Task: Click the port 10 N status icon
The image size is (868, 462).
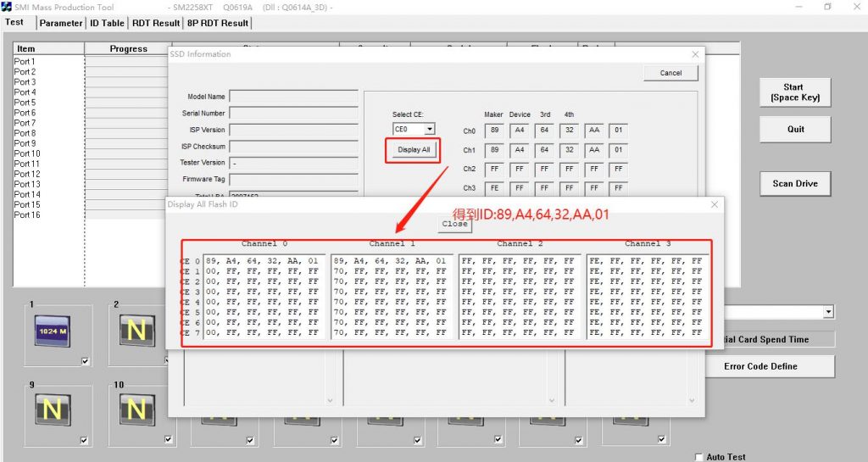Action: (x=136, y=411)
